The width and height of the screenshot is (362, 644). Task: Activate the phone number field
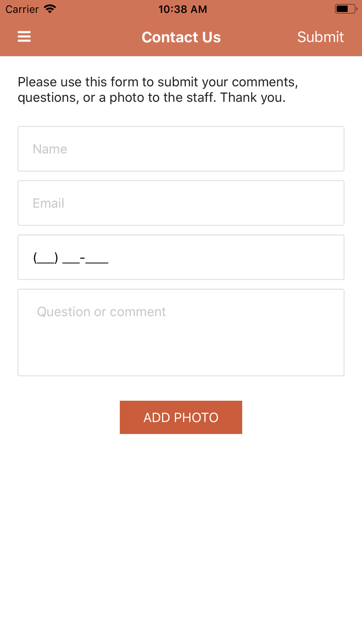(181, 257)
